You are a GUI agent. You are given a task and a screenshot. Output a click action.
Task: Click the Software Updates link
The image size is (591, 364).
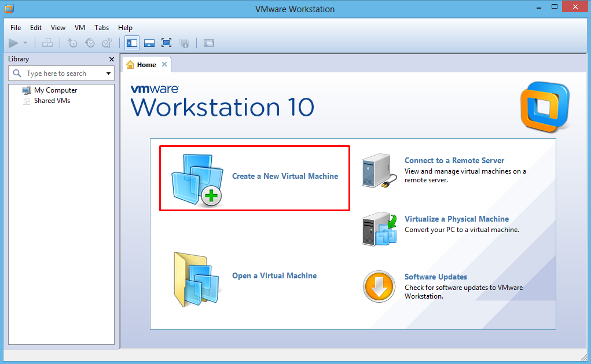pos(436,277)
